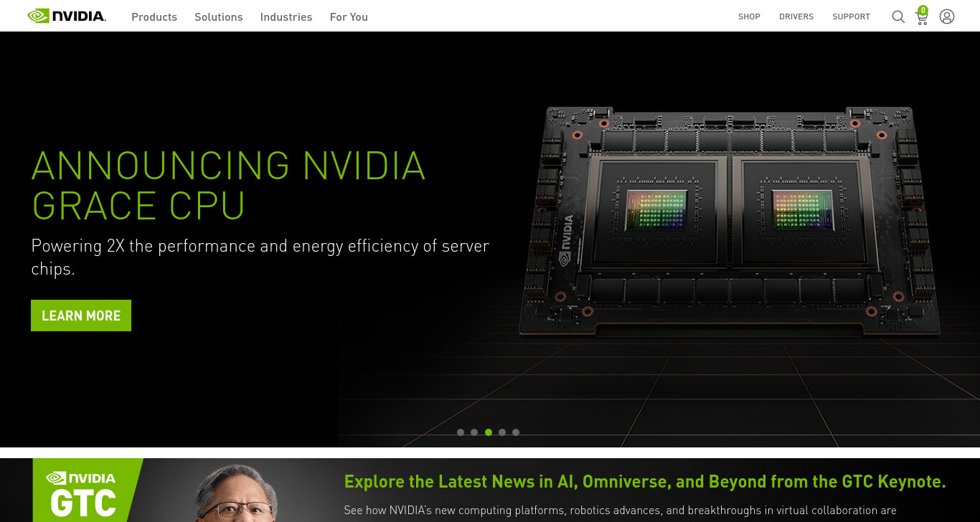Image resolution: width=980 pixels, height=522 pixels.
Task: Select the fourth carousel dot
Action: click(x=502, y=432)
